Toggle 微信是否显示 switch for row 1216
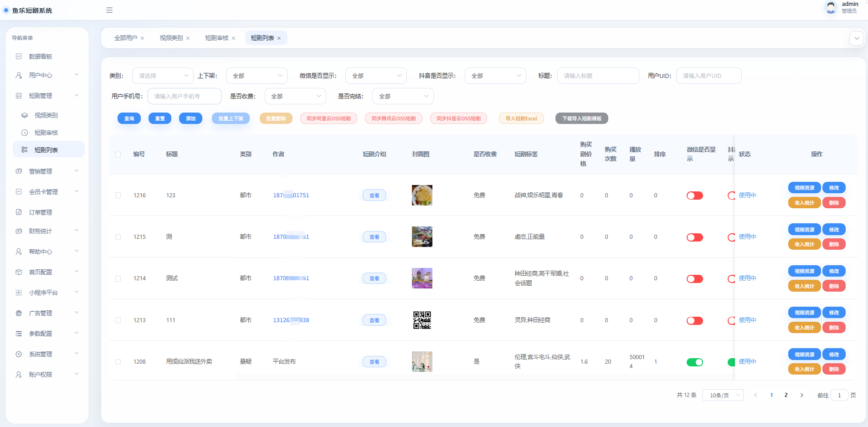This screenshot has width=868, height=427. click(694, 195)
